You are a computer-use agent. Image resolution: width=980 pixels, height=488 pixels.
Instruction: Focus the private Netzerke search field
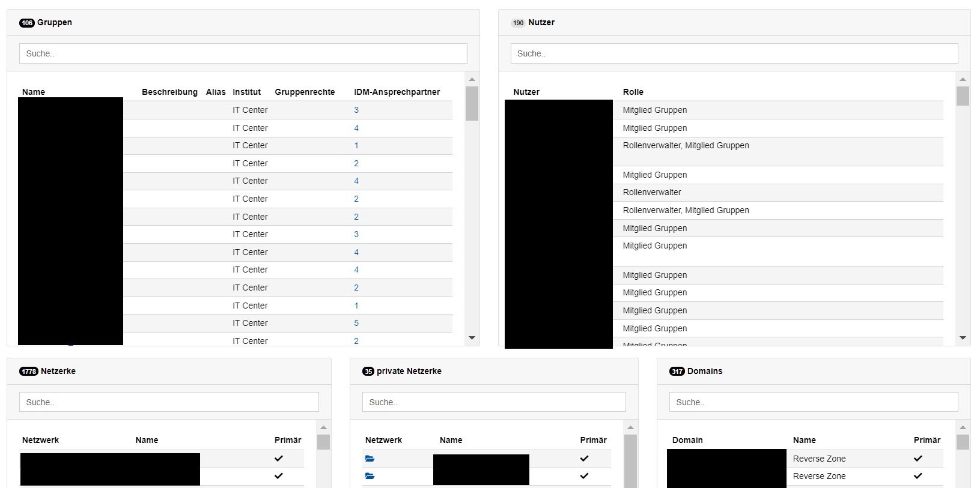[x=494, y=402]
